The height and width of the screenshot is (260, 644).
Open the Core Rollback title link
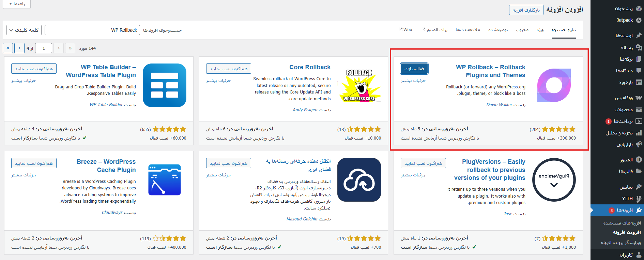coord(310,67)
